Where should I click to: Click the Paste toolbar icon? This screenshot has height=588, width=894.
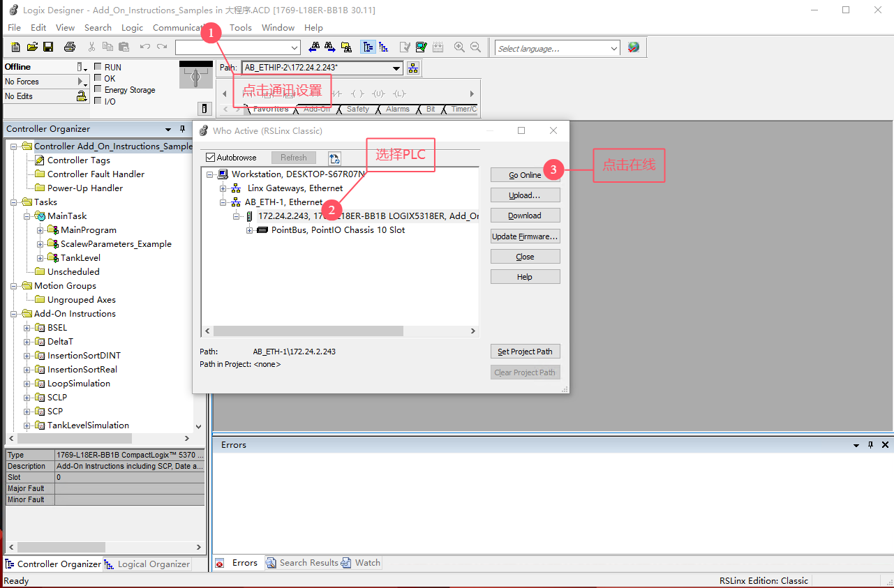point(124,47)
